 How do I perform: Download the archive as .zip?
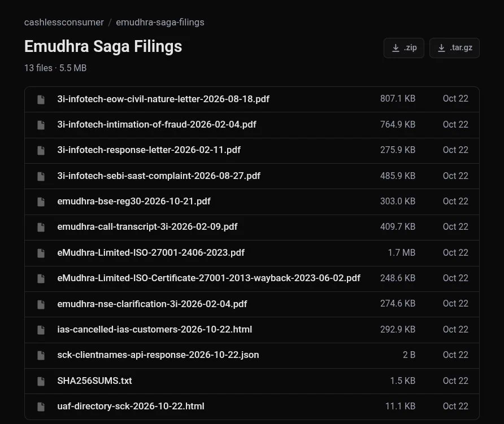404,48
